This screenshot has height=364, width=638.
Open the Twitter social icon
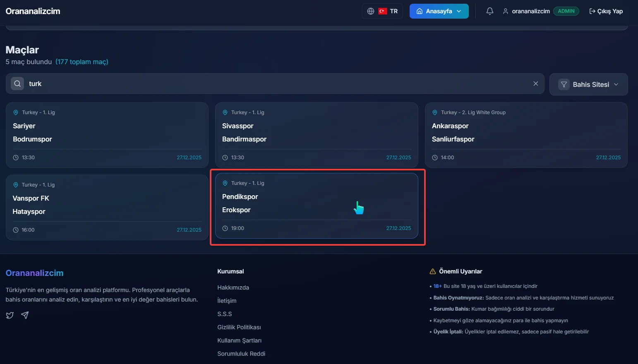click(10, 315)
